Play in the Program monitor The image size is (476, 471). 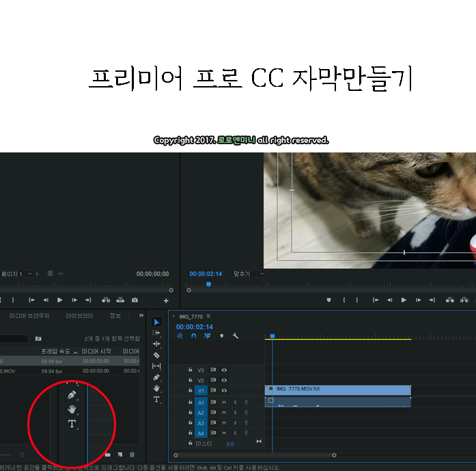pos(404,300)
